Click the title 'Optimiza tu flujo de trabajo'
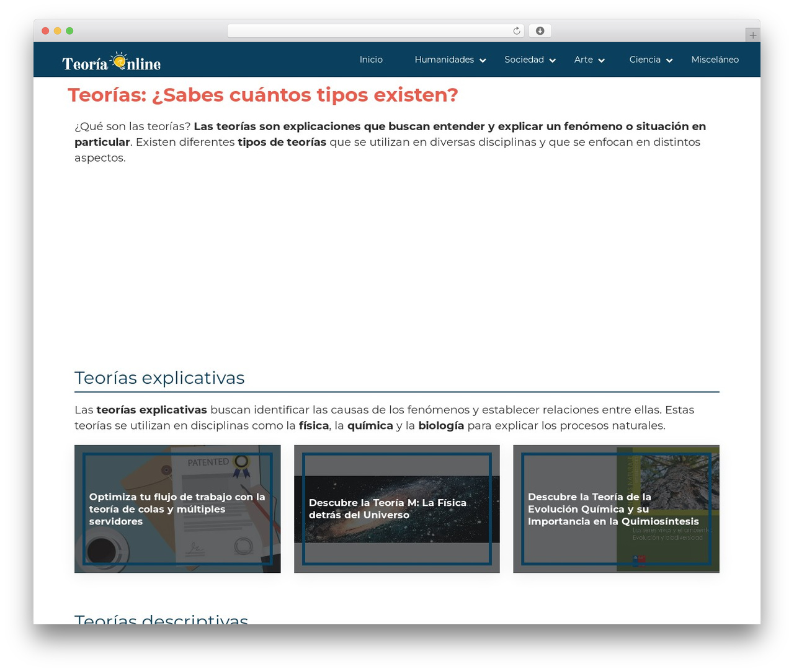Image resolution: width=794 pixels, height=672 pixels. tap(177, 509)
